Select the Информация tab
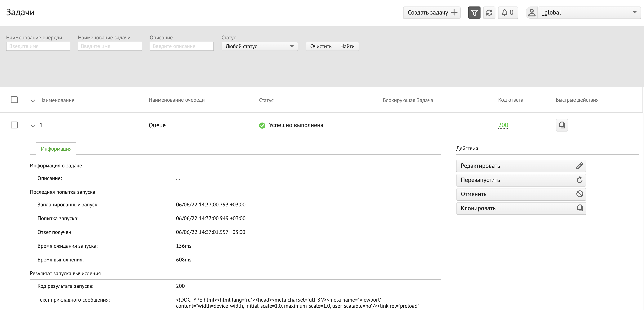Viewport: 644px width, 310px height. coord(56,149)
